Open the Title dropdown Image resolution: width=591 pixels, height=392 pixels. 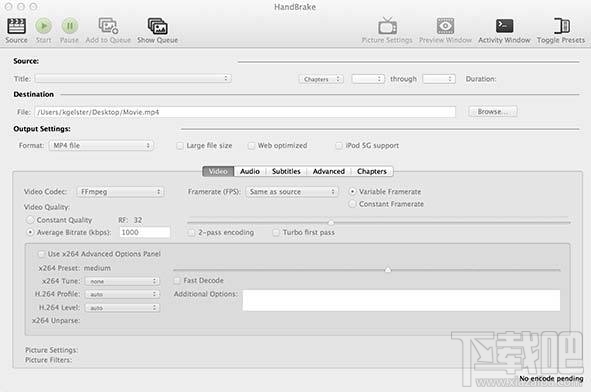tap(133, 78)
